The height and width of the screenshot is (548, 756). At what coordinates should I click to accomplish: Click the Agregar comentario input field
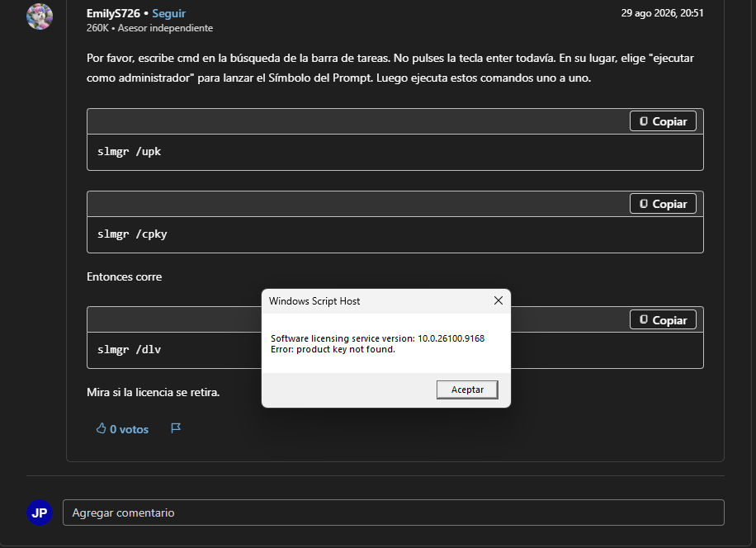pyautogui.click(x=394, y=513)
